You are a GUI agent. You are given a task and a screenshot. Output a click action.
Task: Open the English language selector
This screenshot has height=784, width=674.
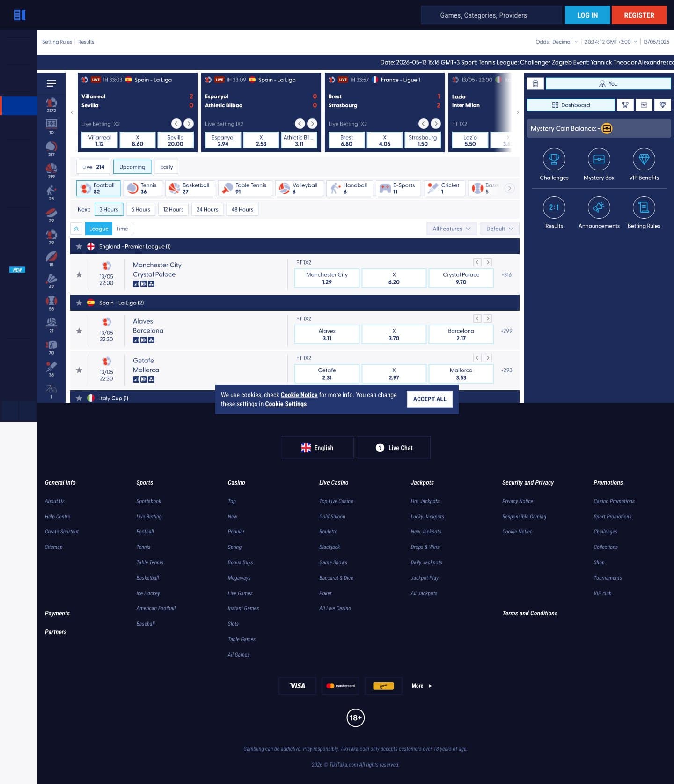point(317,448)
